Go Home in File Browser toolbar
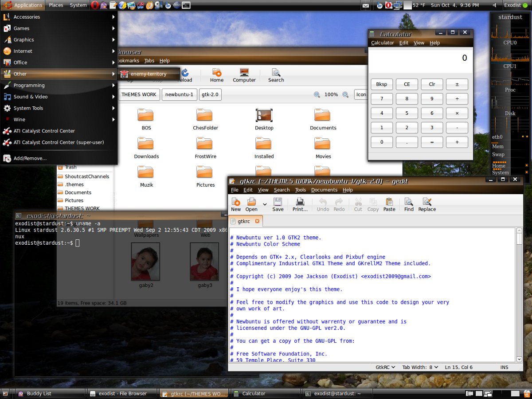Screen dimensions: 532x399 coord(217,75)
